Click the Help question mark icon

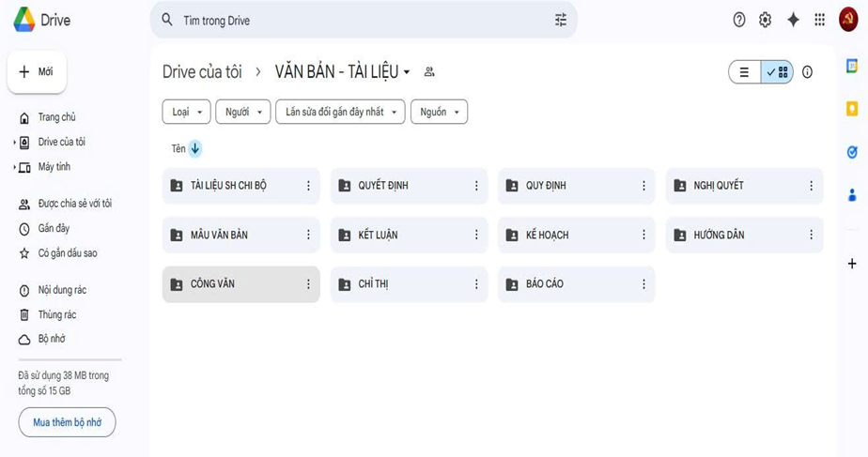[x=739, y=20]
